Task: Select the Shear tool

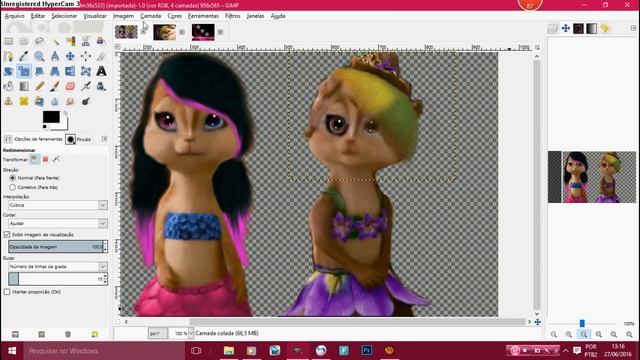Action: click(40, 71)
